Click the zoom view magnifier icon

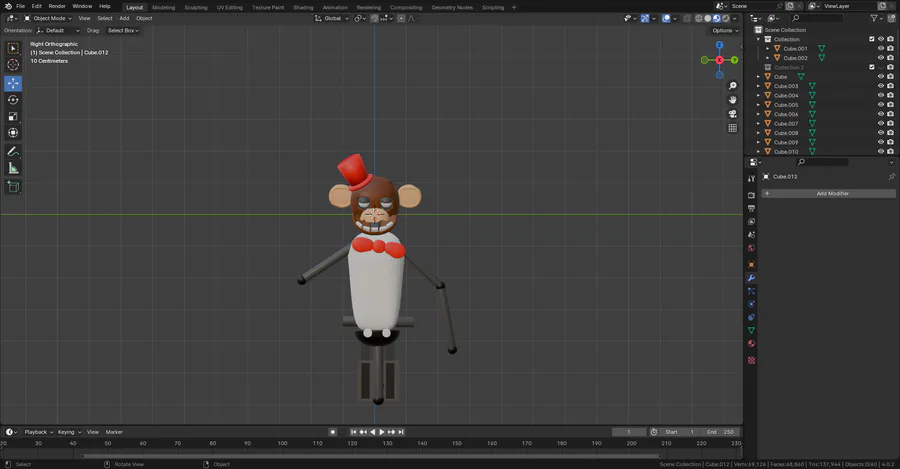732,86
